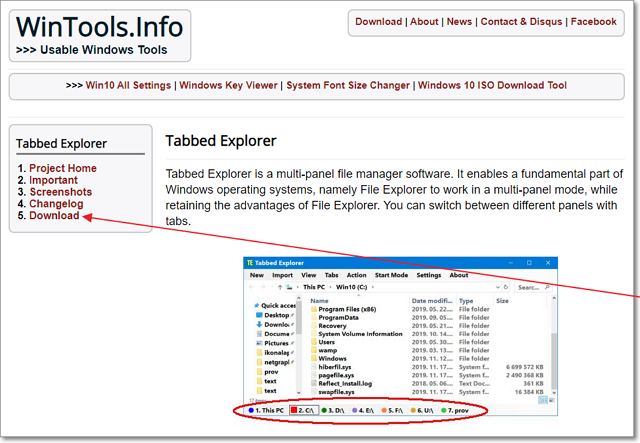The height and width of the screenshot is (443, 640).
Task: Click the Downloads arrow icon in the sidebar
Action: [258, 324]
